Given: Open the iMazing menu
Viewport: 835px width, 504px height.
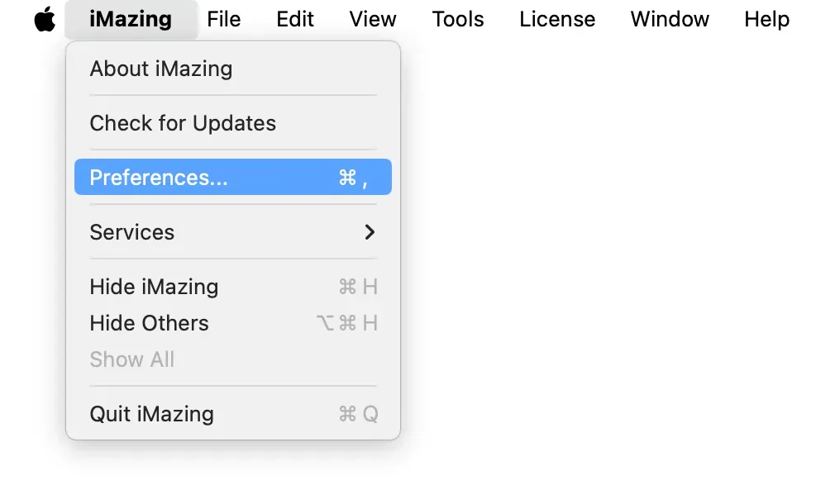Looking at the screenshot, I should tap(130, 19).
